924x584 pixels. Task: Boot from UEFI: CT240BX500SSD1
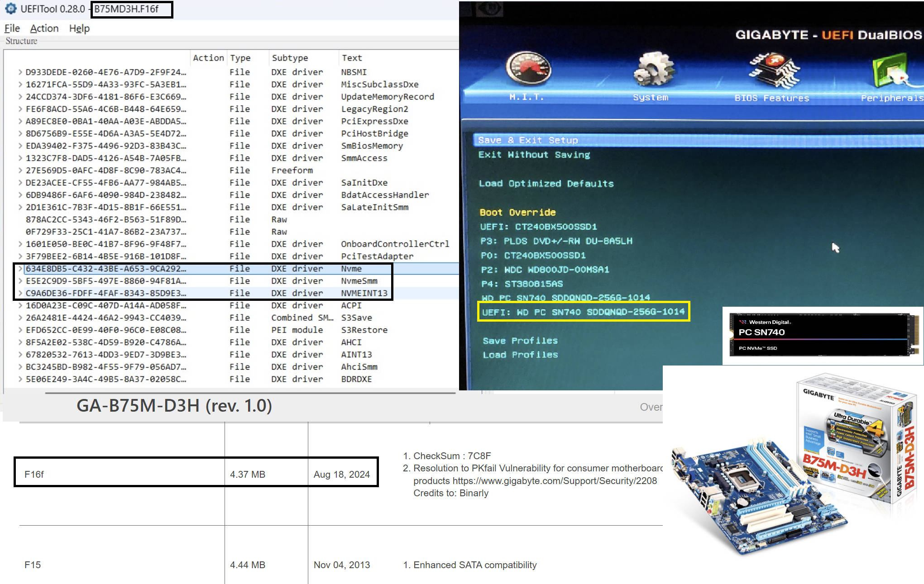(x=538, y=227)
